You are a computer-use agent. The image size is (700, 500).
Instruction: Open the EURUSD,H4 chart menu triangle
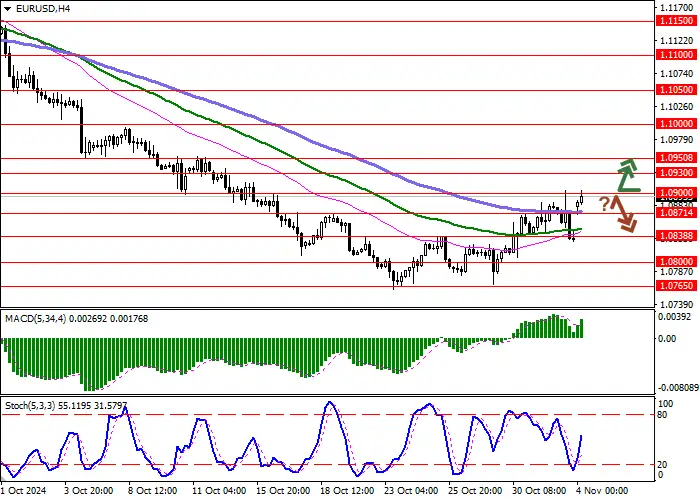7,8
